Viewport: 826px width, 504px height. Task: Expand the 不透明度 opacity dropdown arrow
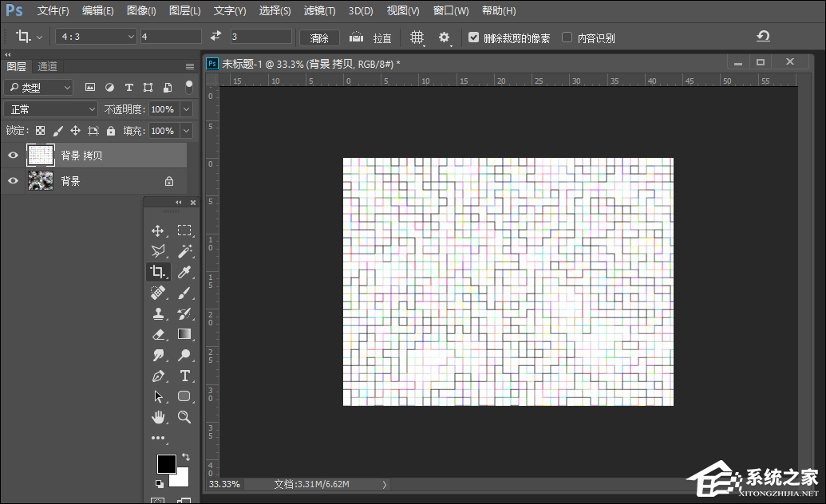186,109
